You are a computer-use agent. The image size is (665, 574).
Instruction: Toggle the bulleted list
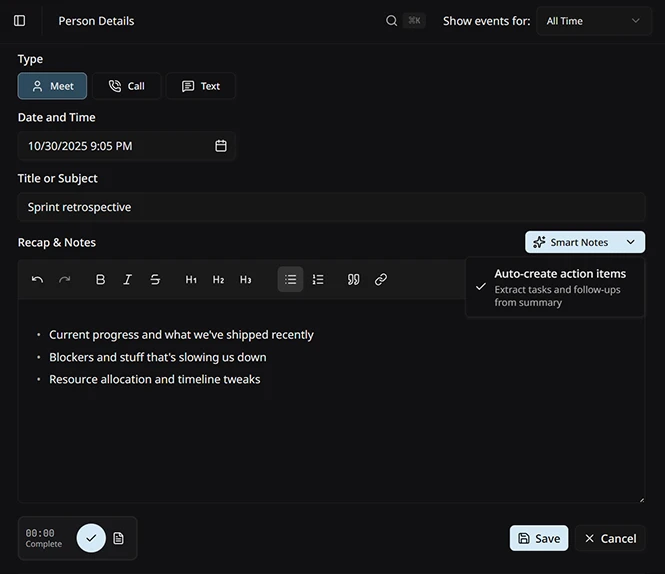click(x=291, y=279)
